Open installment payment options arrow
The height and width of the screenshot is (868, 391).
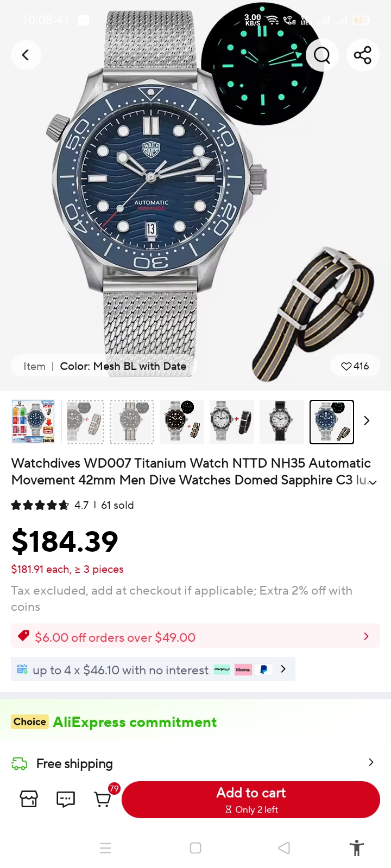point(283,669)
